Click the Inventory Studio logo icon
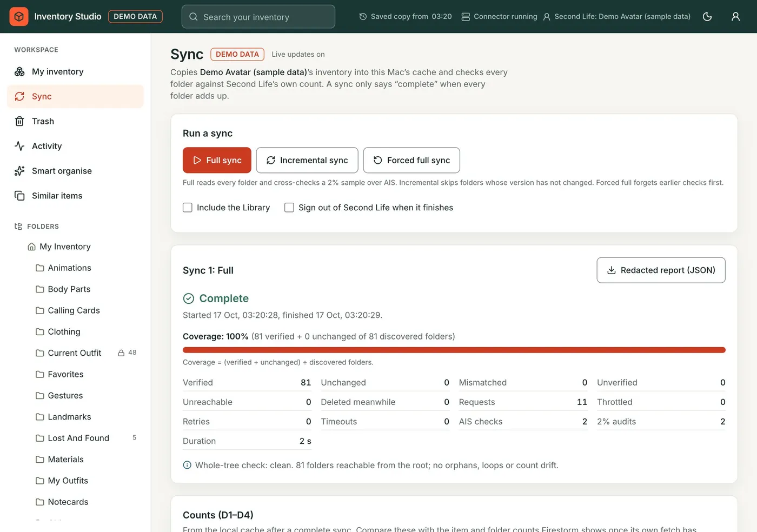 [x=19, y=17]
